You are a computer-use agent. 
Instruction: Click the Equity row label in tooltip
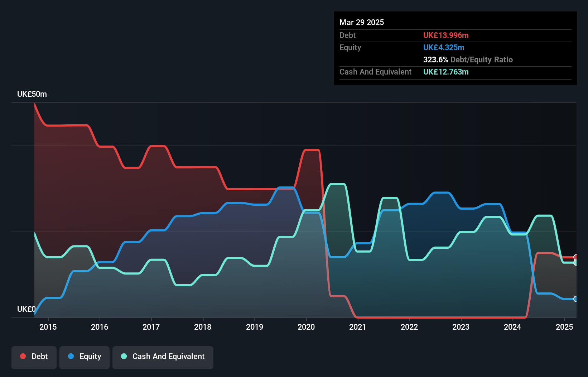350,47
